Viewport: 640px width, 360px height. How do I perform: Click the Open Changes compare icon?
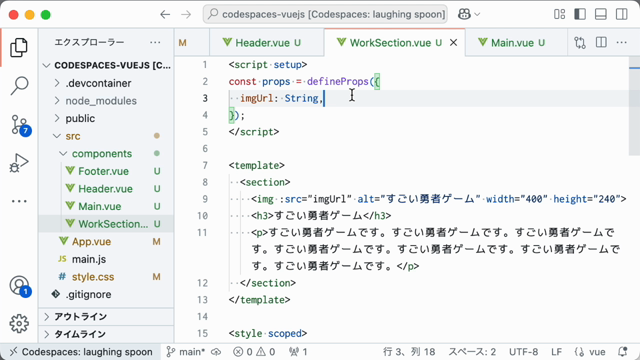tap(580, 42)
